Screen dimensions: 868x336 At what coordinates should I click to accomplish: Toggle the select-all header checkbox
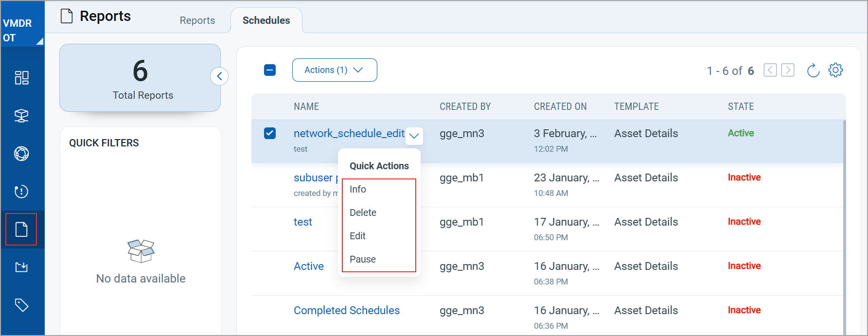(270, 70)
